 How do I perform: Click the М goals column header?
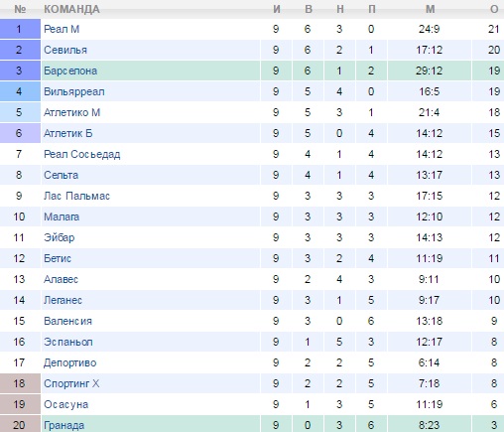pos(430,9)
